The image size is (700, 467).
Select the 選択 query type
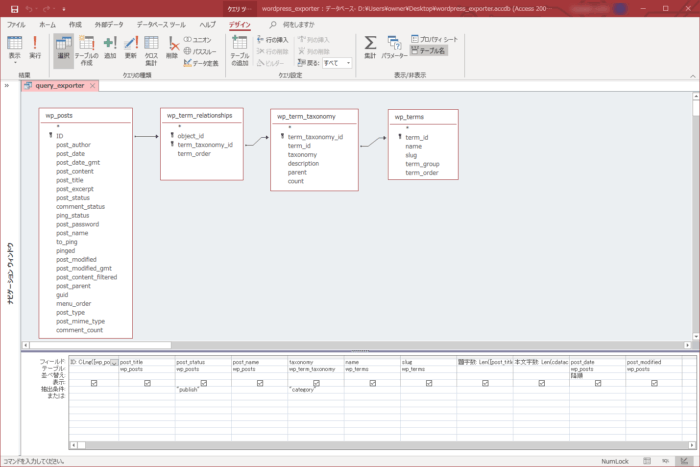click(63, 50)
